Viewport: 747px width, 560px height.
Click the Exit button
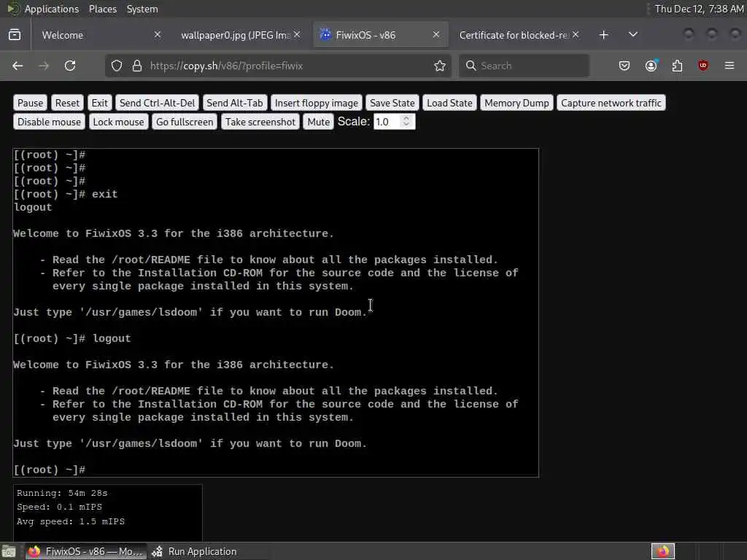[x=99, y=103]
